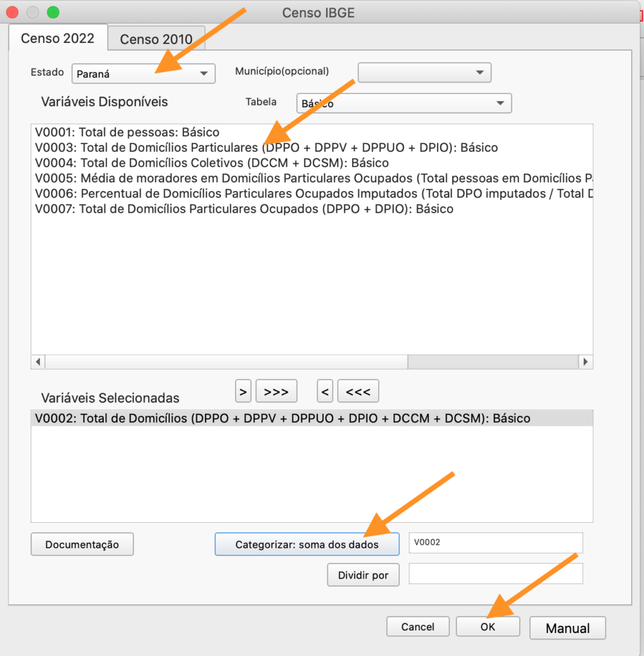The image size is (644, 656).
Task: Remove all variables with the <<< button
Action: (x=358, y=391)
